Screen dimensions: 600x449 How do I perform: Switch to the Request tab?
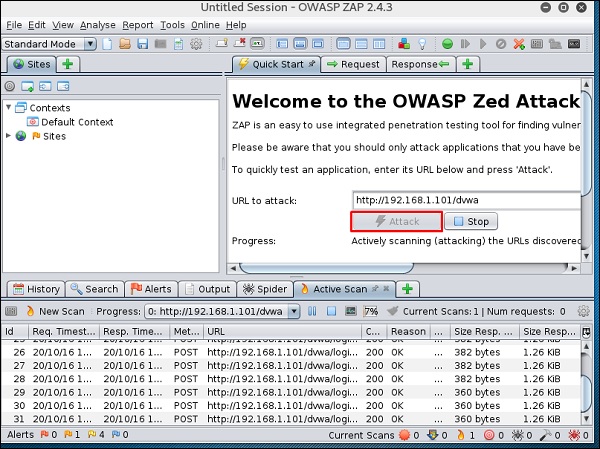(353, 64)
